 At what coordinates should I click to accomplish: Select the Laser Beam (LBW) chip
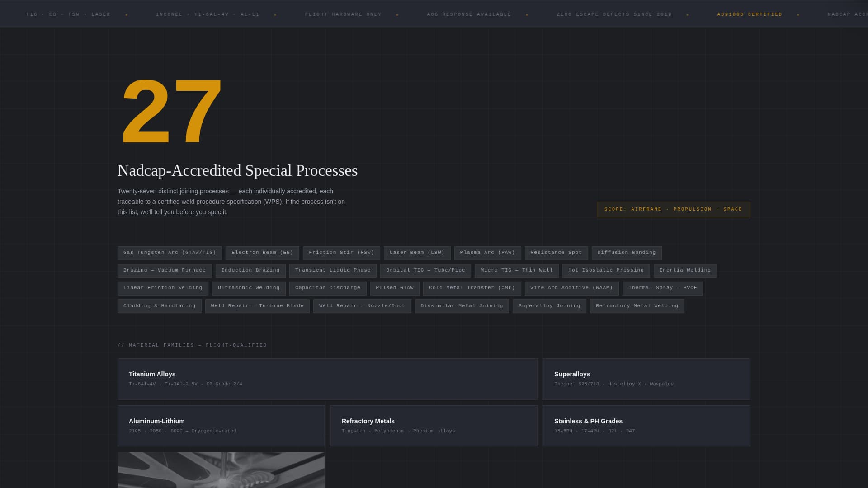click(417, 253)
